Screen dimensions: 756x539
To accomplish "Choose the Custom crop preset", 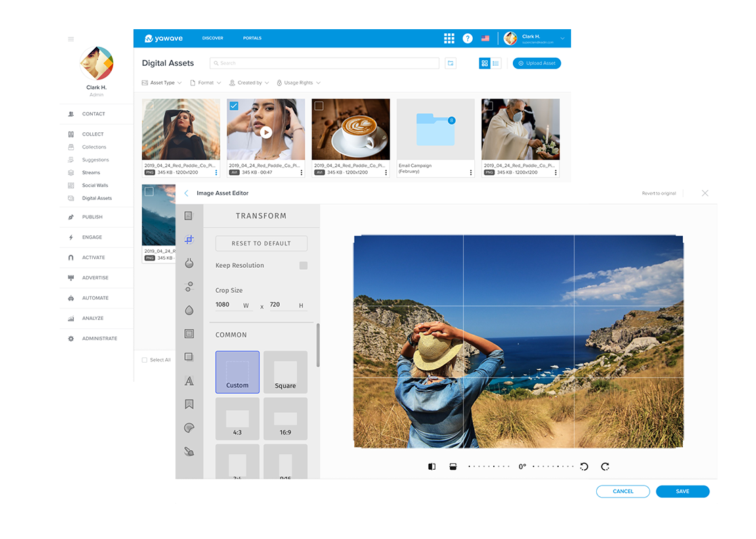I will point(237,372).
